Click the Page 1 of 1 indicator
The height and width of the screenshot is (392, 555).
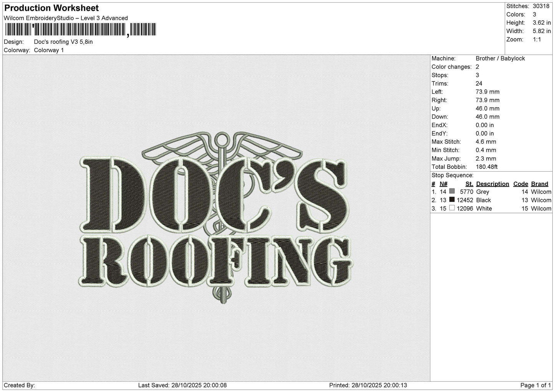click(x=535, y=385)
